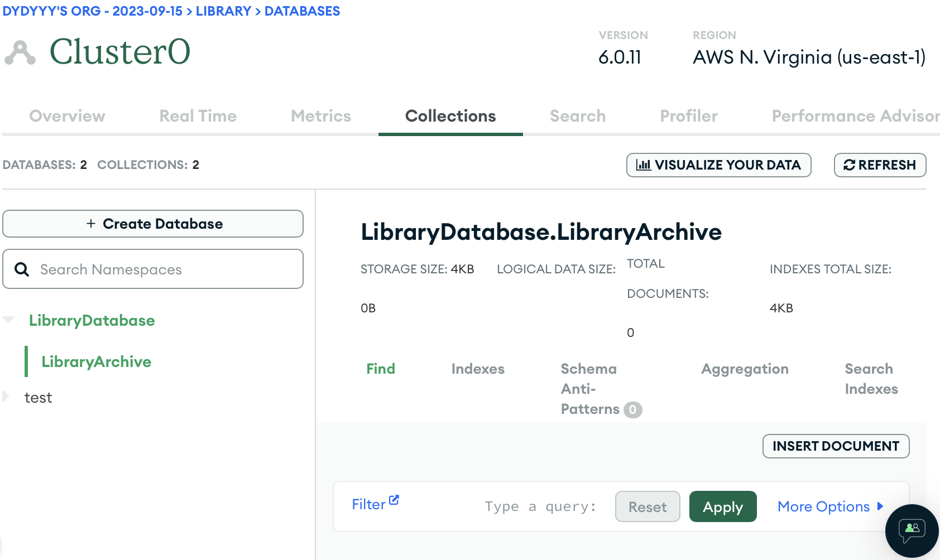Open the support chat bubble icon

pyautogui.click(x=912, y=530)
